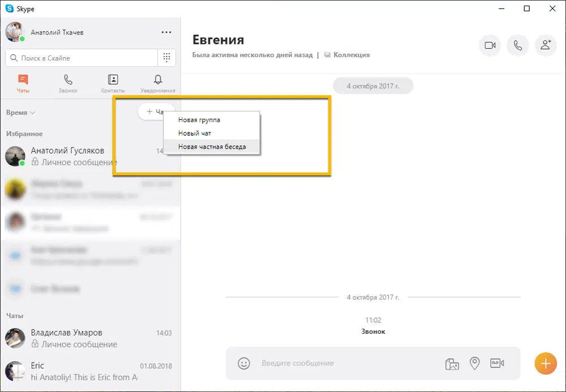Switch to the Уведомления tab
The image size is (566, 392).
(158, 84)
